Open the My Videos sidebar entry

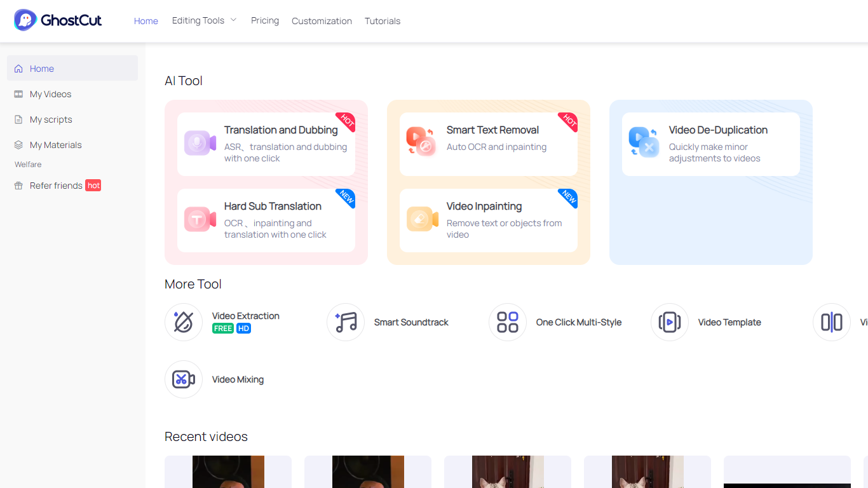(x=51, y=94)
